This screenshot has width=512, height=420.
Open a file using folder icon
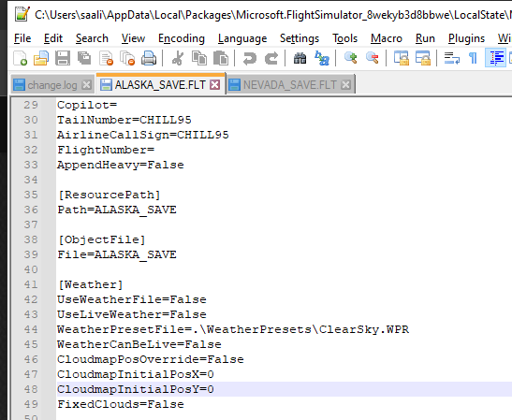click(41, 58)
